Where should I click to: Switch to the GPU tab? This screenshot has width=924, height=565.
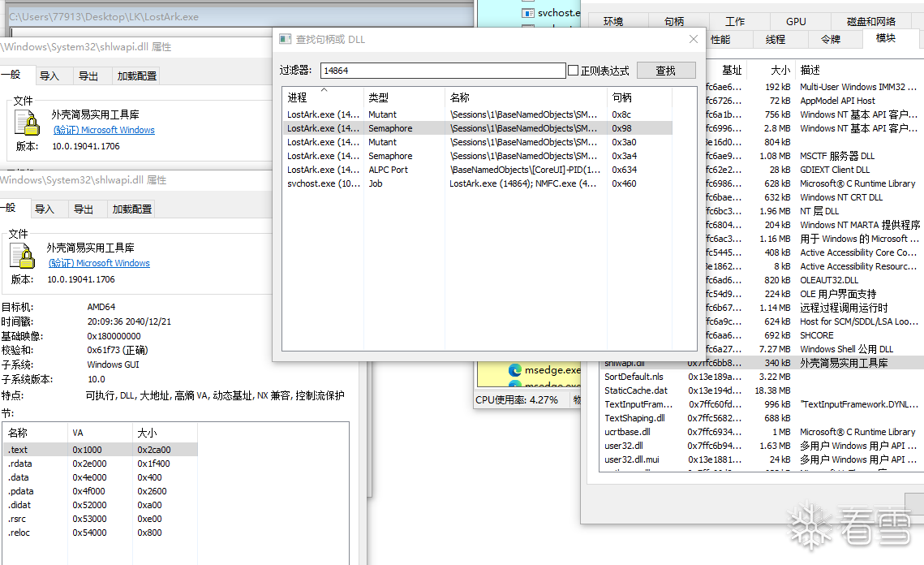coord(796,22)
